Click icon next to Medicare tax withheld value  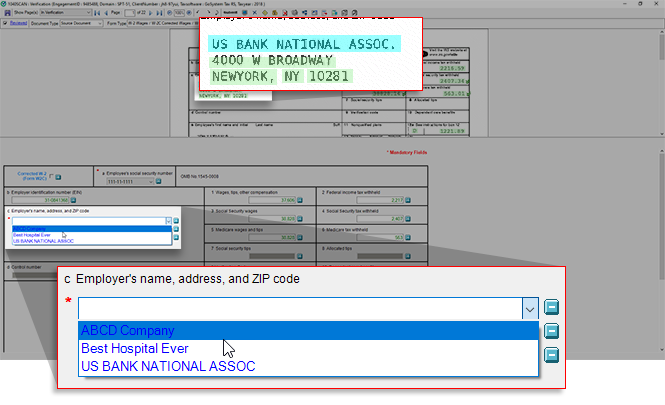click(x=411, y=237)
